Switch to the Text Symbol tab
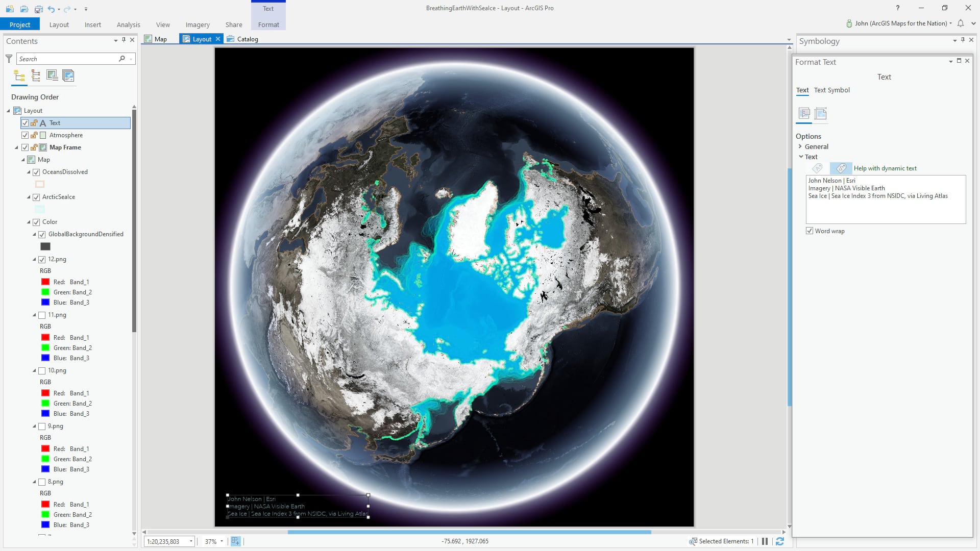Screen dimensions: 980x551 [831, 90]
